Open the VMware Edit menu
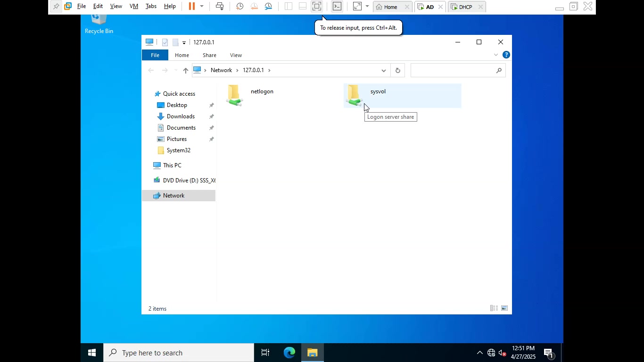Viewport: 644px width, 362px height. click(98, 7)
